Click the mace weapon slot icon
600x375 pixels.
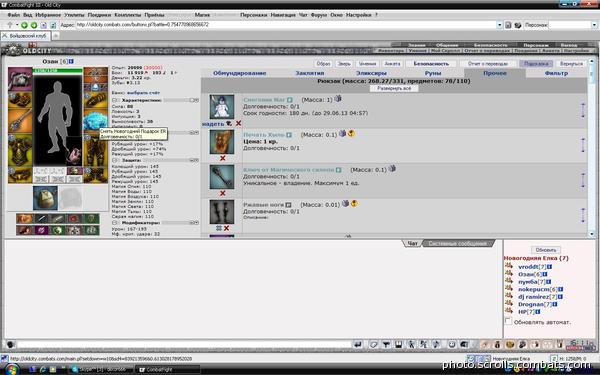pyautogui.click(x=20, y=121)
